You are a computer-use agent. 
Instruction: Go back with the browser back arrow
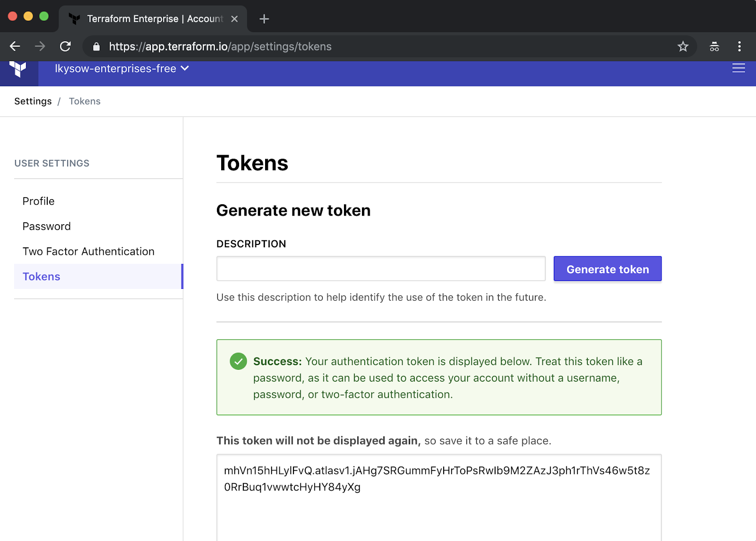15,46
